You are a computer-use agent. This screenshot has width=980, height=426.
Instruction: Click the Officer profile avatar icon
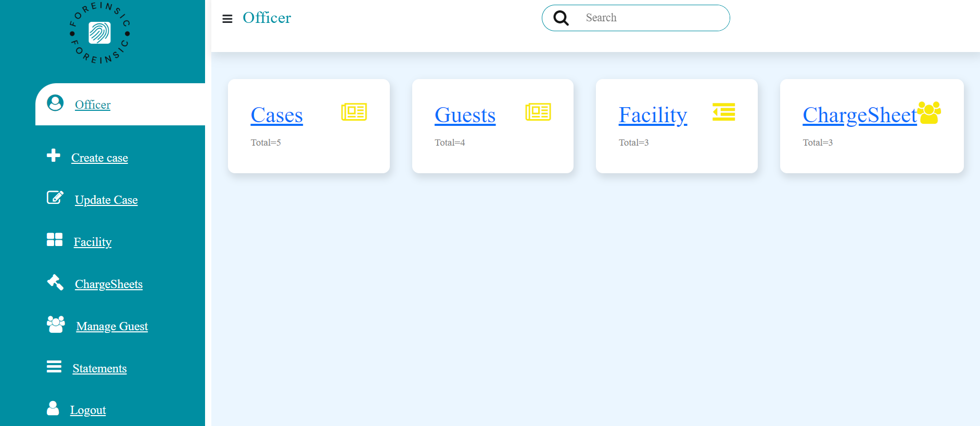pos(55,103)
